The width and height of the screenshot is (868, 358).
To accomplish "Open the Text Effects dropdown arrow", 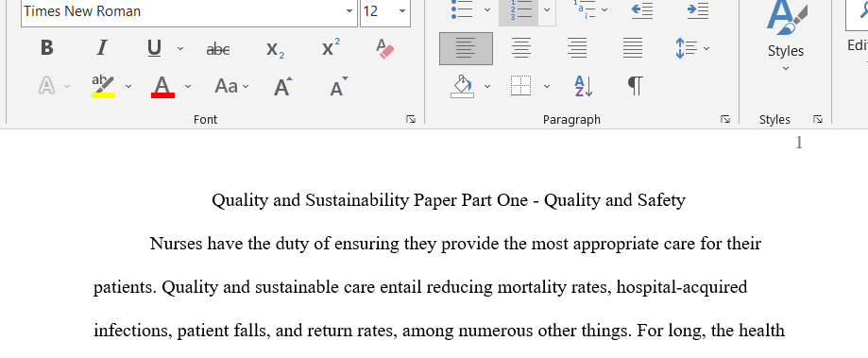I will 68,86.
